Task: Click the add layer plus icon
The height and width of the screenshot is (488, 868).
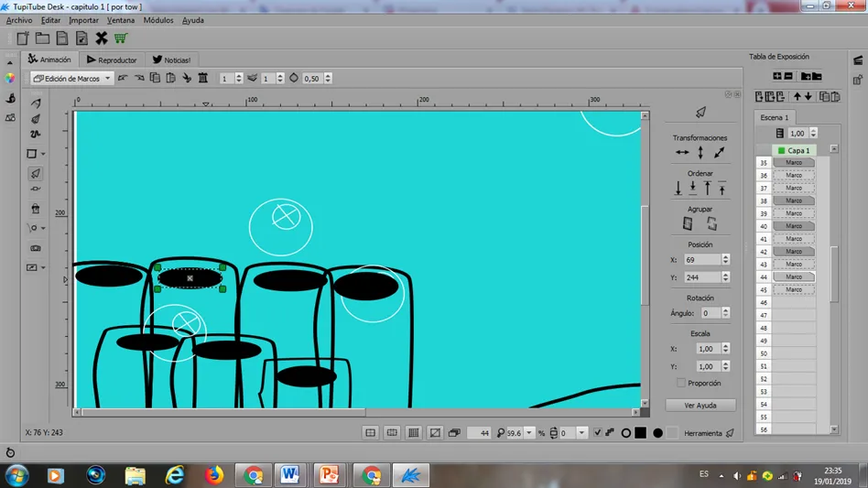Action: [777, 76]
